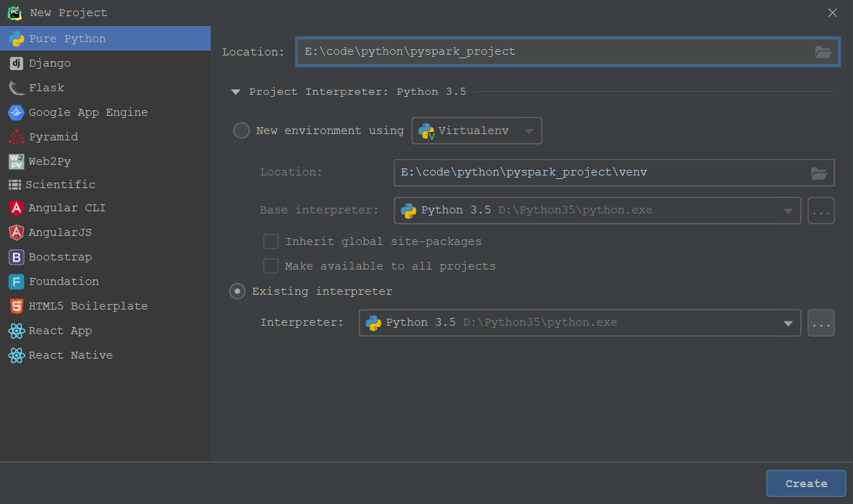Select New environment using radio button
This screenshot has height=504, width=853.
[x=241, y=131]
